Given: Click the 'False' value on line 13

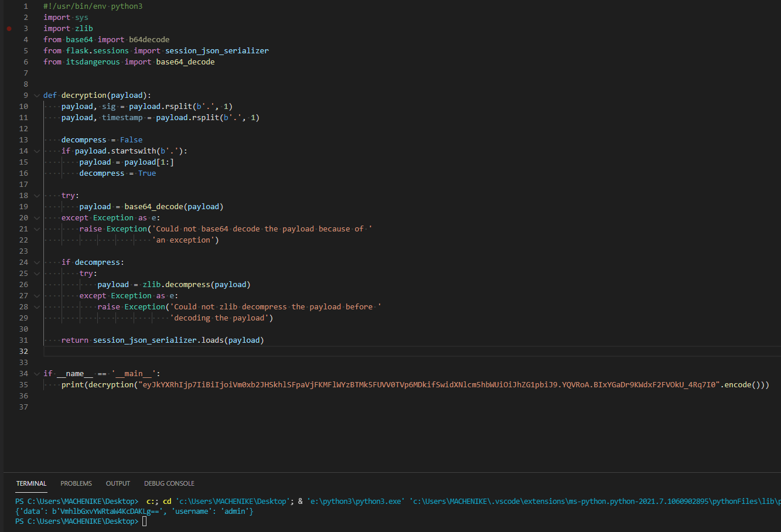Looking at the screenshot, I should pos(131,139).
